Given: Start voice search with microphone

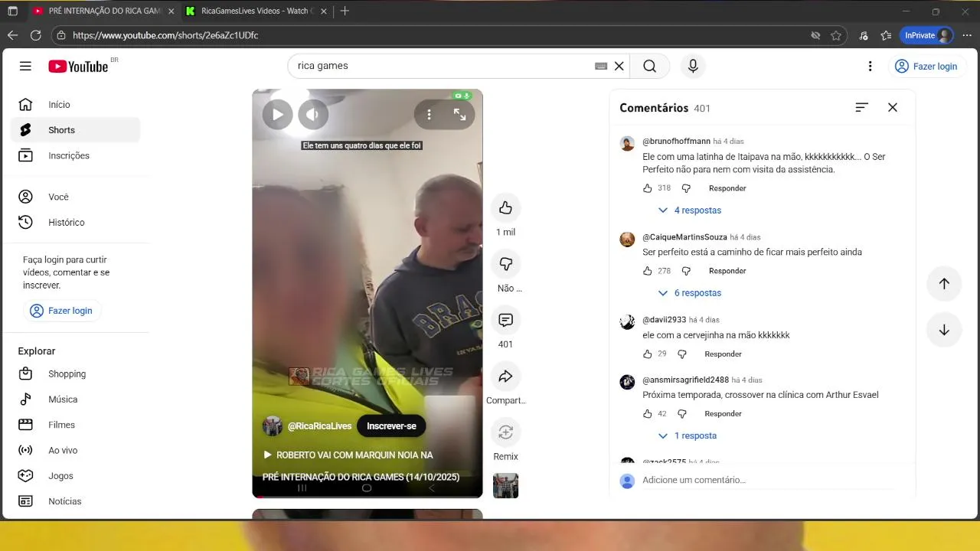Looking at the screenshot, I should (x=693, y=66).
